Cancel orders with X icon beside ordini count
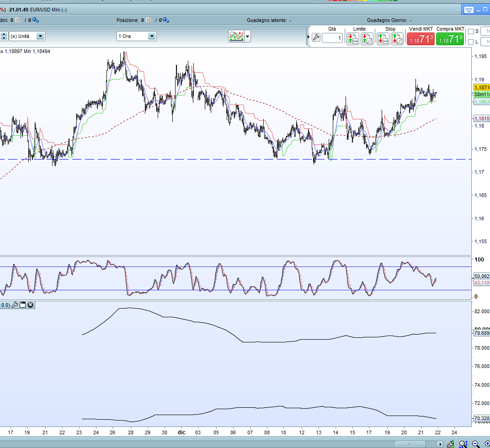This screenshot has width=490, height=448. pos(18,20)
